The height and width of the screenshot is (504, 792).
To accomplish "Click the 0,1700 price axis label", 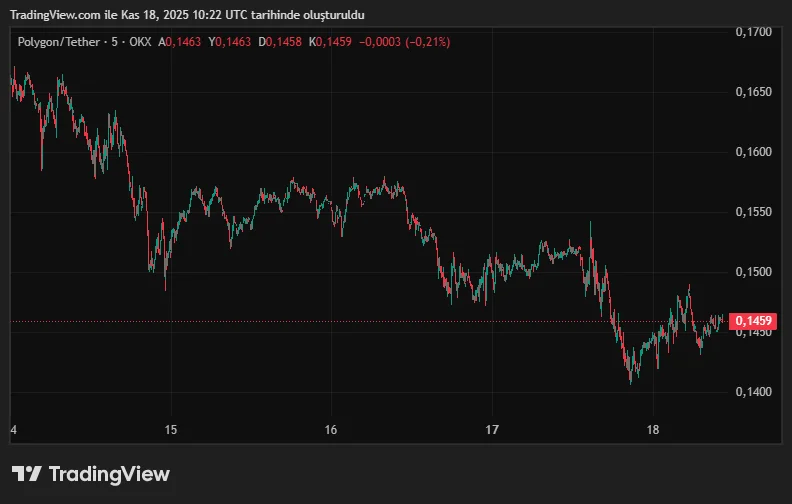I will tap(753, 32).
